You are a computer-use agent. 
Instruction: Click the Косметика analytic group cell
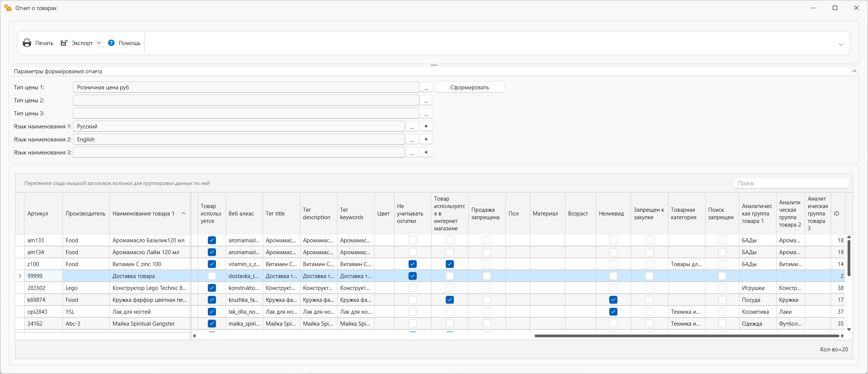758,312
